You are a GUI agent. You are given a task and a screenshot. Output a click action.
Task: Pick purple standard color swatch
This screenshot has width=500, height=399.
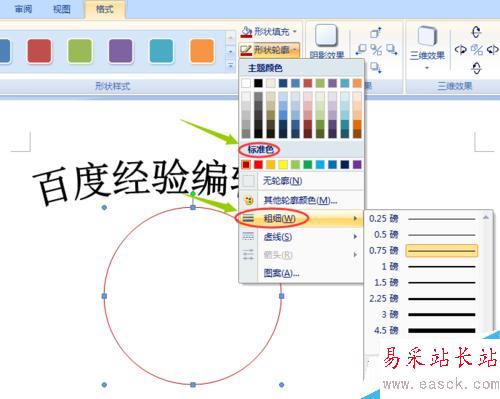tap(357, 164)
